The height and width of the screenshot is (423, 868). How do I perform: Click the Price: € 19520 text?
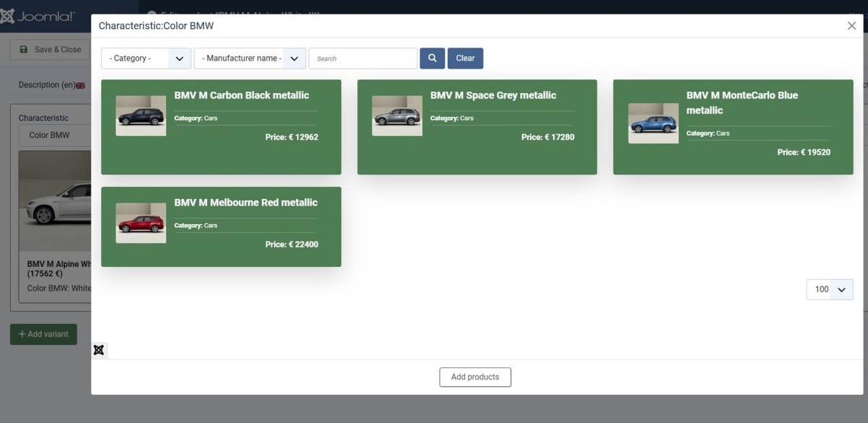pyautogui.click(x=804, y=153)
